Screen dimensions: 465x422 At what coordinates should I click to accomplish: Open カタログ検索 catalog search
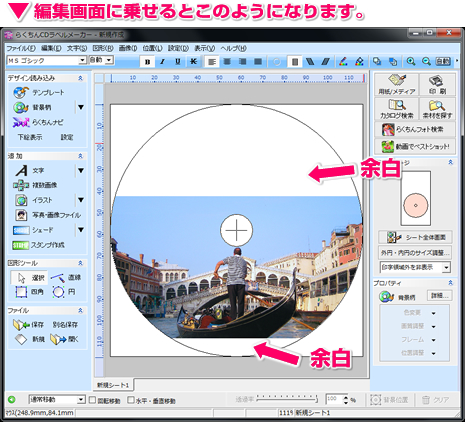click(396, 109)
